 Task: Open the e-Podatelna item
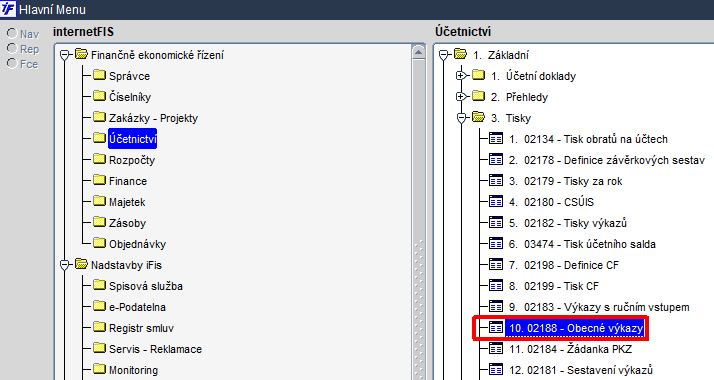click(137, 307)
